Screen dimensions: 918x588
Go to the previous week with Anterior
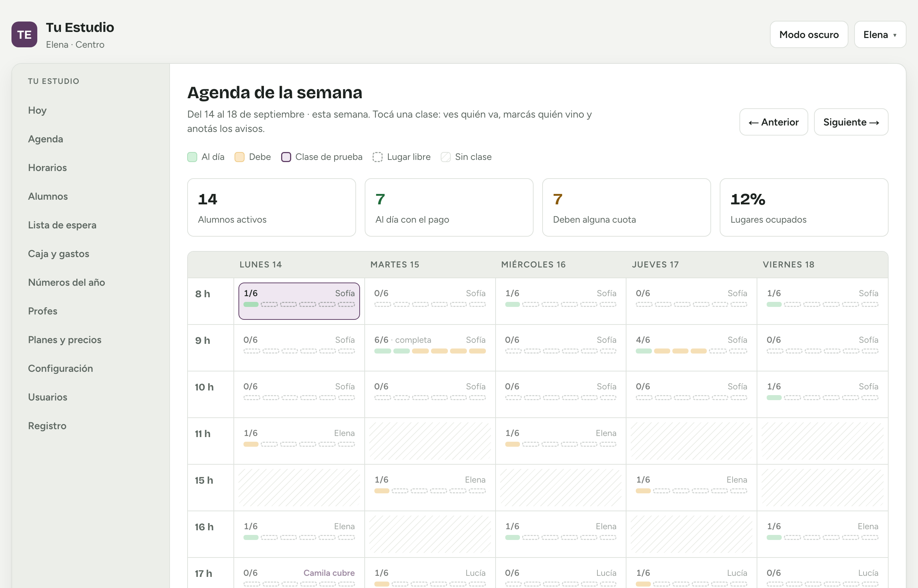pos(773,122)
